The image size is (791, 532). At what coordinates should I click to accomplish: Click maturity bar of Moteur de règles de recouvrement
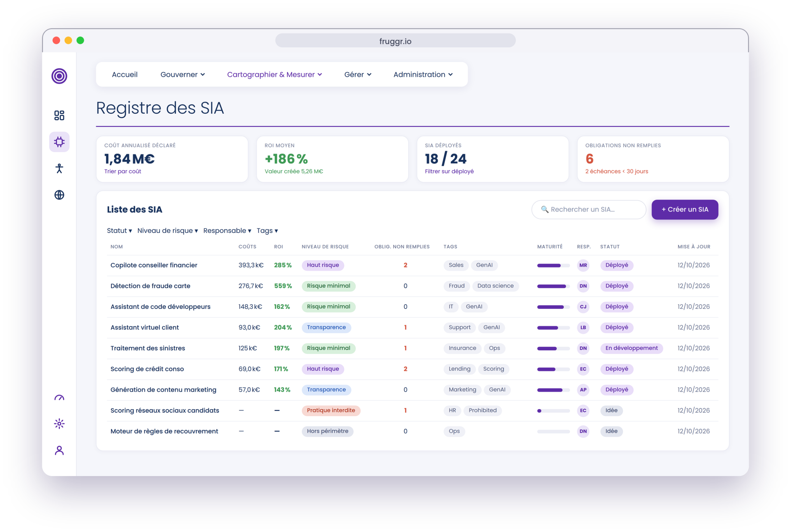(553, 432)
